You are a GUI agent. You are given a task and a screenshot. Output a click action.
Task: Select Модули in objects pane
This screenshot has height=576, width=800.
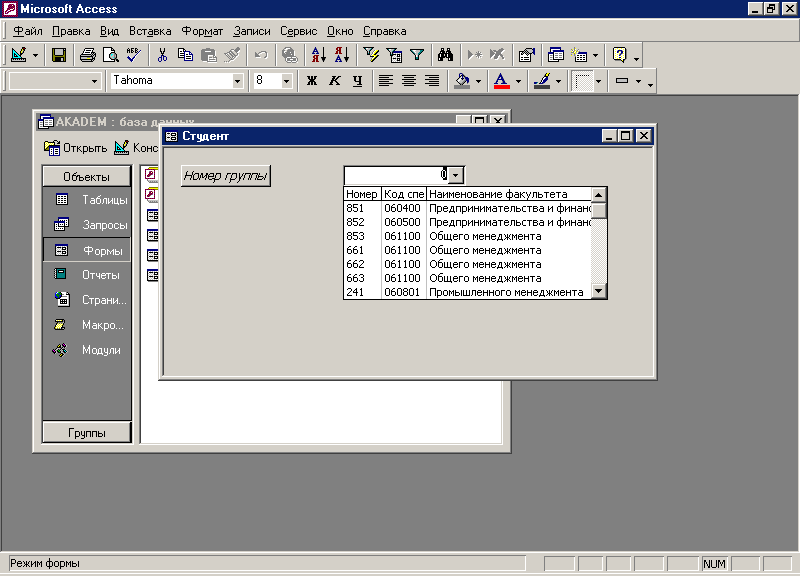(87, 350)
